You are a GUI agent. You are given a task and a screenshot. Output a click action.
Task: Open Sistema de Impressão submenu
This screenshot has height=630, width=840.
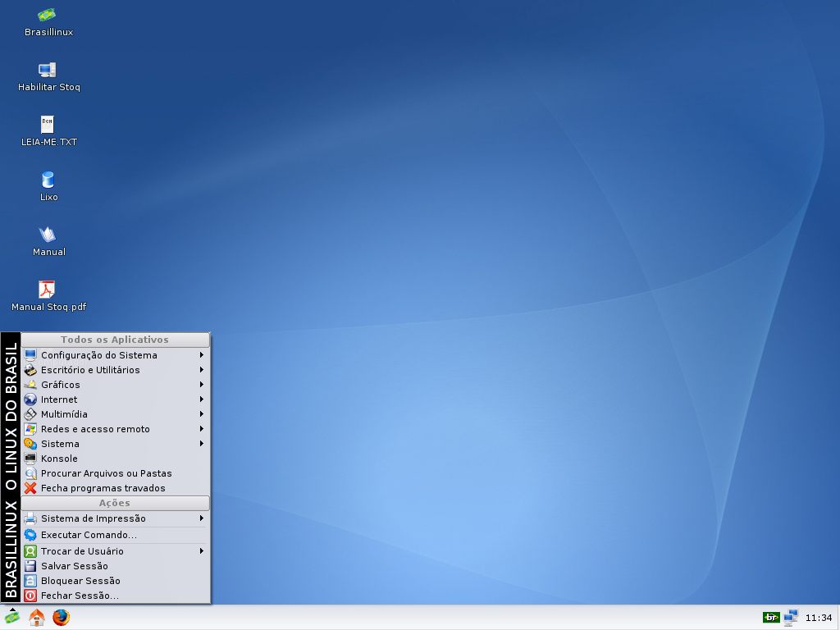(x=115, y=518)
